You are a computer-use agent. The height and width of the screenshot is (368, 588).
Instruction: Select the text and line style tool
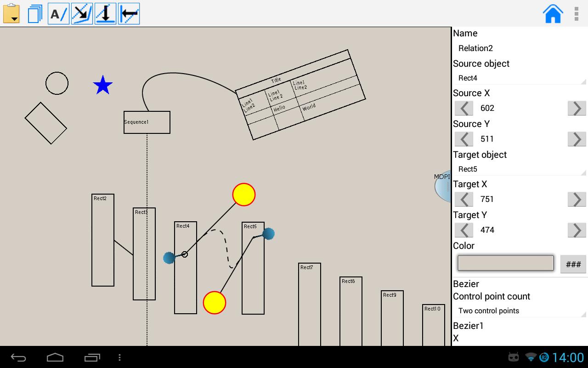point(58,13)
